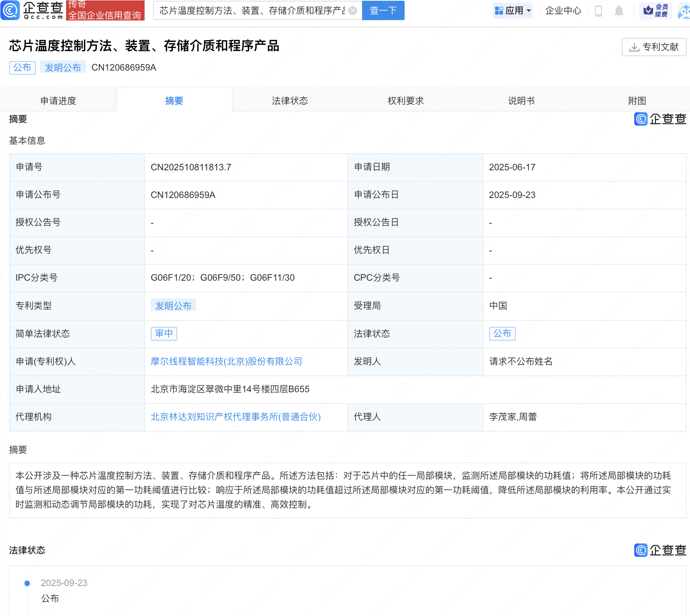This screenshot has height=616, width=690.
Task: Click the 2025-09-23 legal status timeline dot
Action: [27, 583]
